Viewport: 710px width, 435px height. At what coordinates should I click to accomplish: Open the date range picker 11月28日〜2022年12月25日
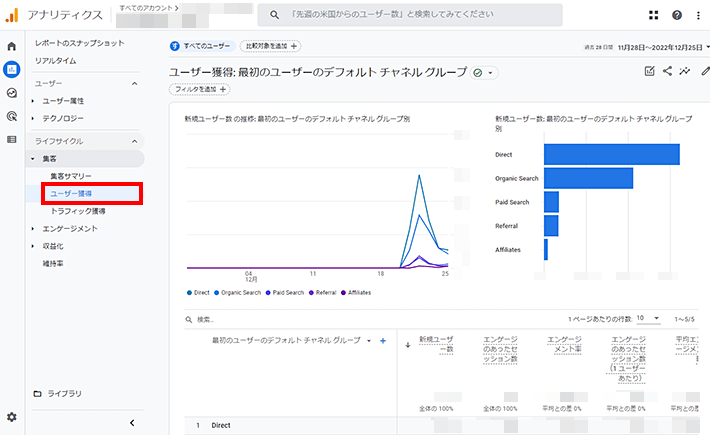tap(662, 48)
